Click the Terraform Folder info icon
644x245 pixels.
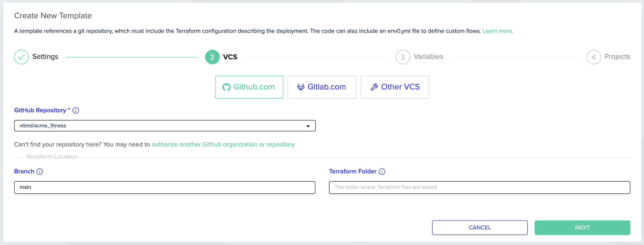tap(382, 171)
